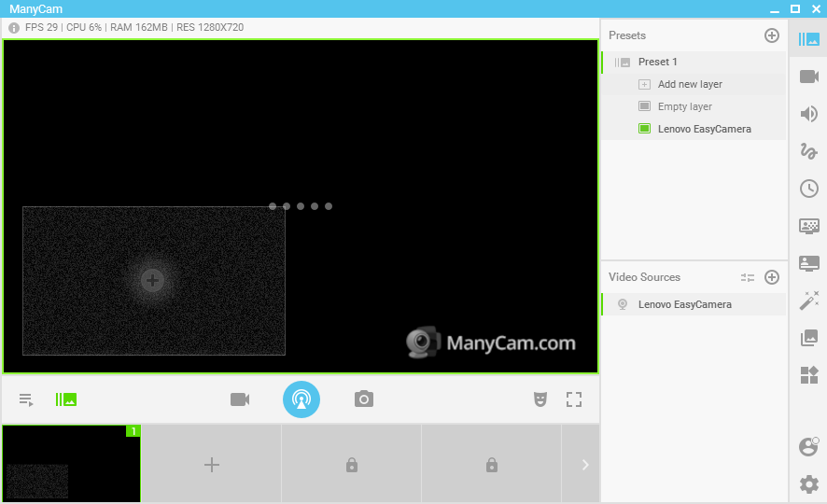
Task: Open the Lower Third tab in sidebar
Action: click(808, 263)
